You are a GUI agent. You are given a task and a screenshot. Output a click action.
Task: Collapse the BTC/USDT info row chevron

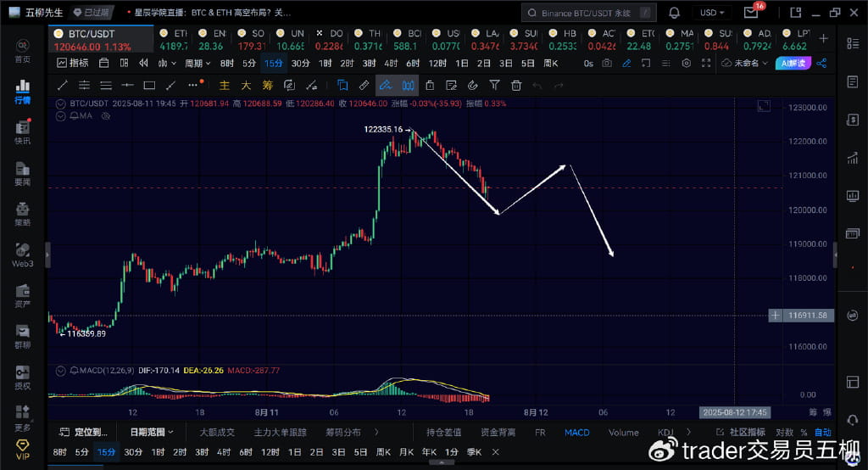click(x=60, y=104)
